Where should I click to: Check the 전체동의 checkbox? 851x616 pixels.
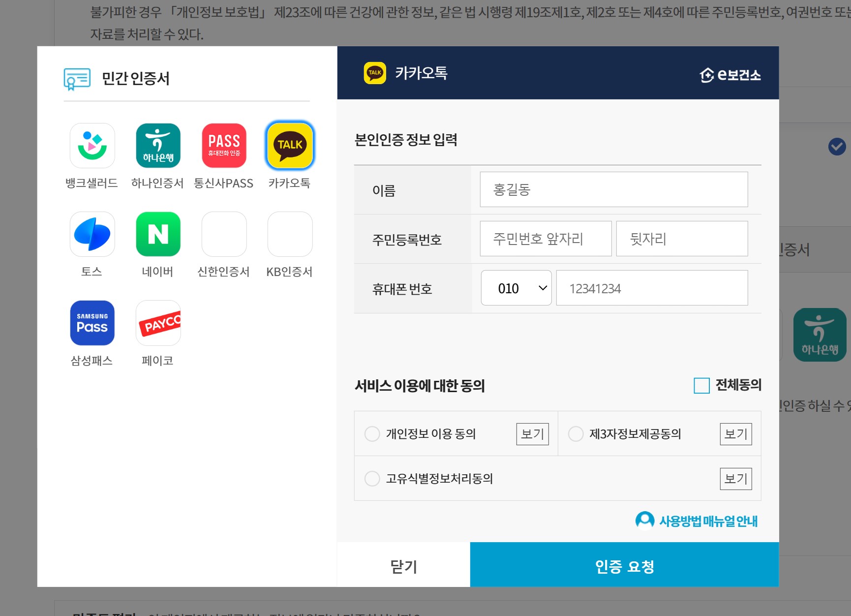click(x=701, y=386)
